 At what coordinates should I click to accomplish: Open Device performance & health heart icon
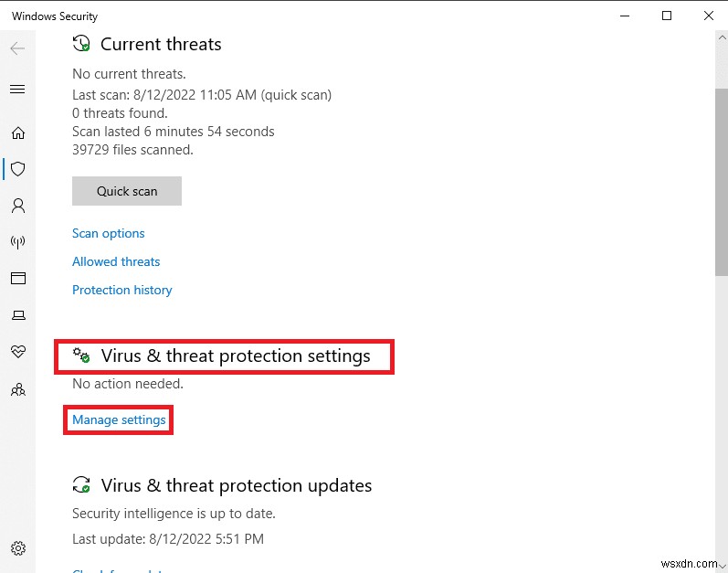tap(17, 352)
